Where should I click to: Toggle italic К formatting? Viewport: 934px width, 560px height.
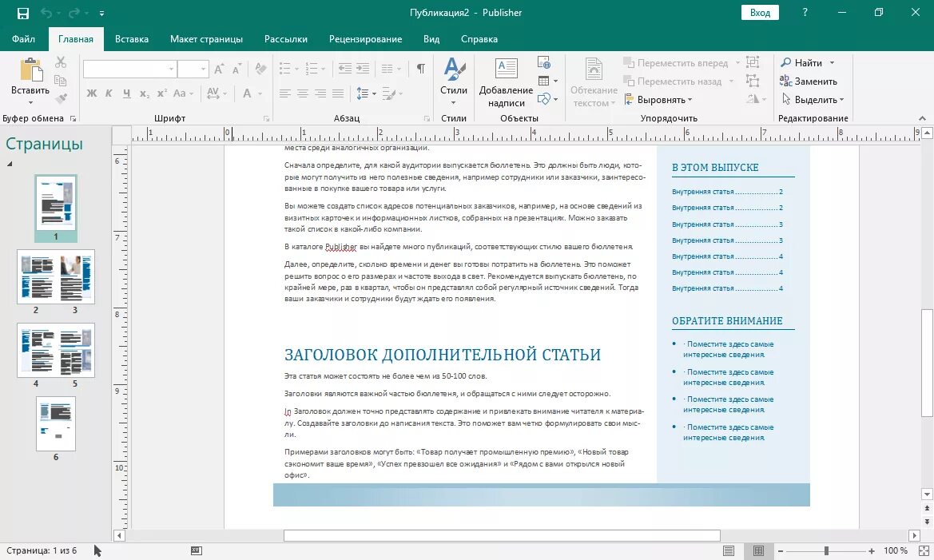pos(109,93)
